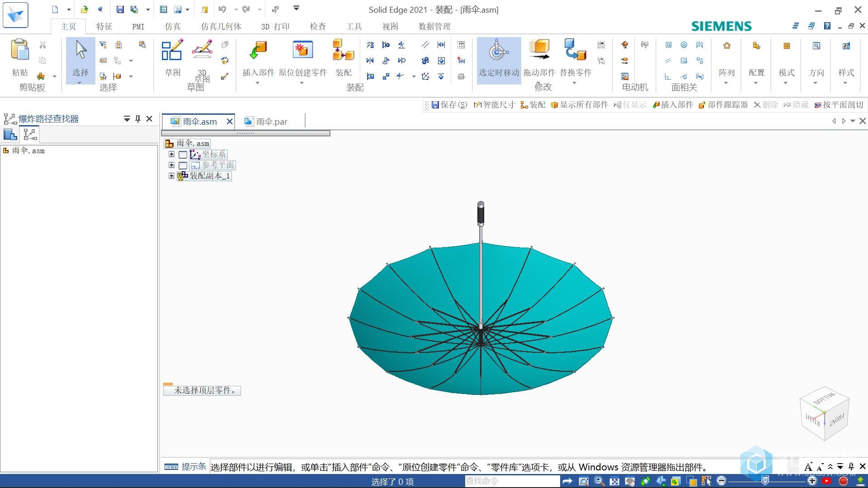Click 显示所有部件 in the command bar
868x488 pixels.
[x=580, y=105]
